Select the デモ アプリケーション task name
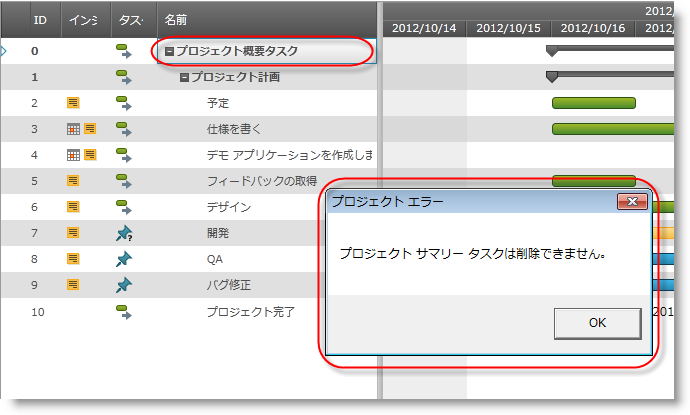Image resolution: width=690 pixels, height=415 pixels. pyautogui.click(x=290, y=155)
